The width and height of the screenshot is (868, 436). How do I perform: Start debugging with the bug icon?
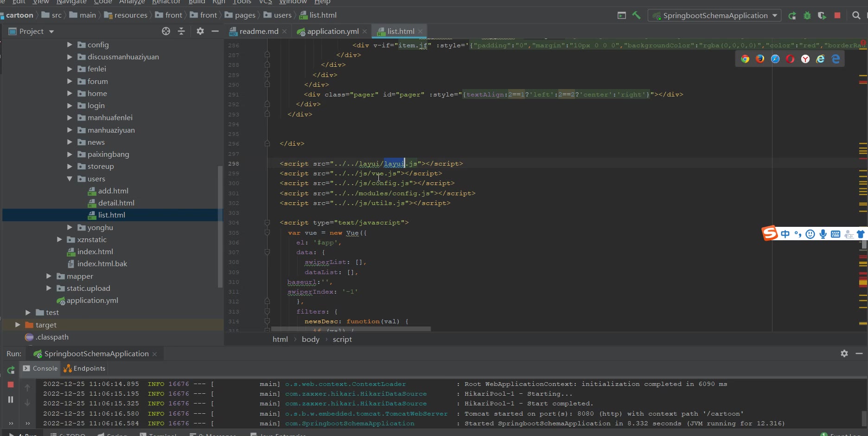[x=807, y=15]
